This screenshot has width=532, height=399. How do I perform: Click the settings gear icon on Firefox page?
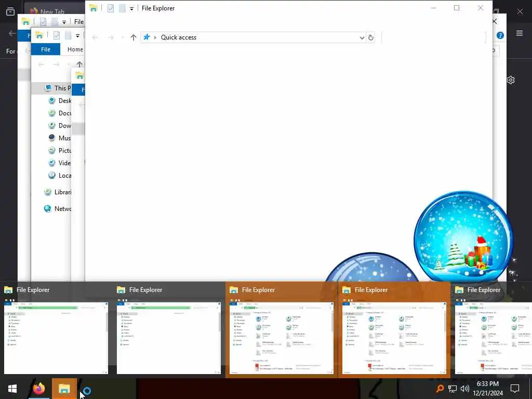[x=511, y=80]
